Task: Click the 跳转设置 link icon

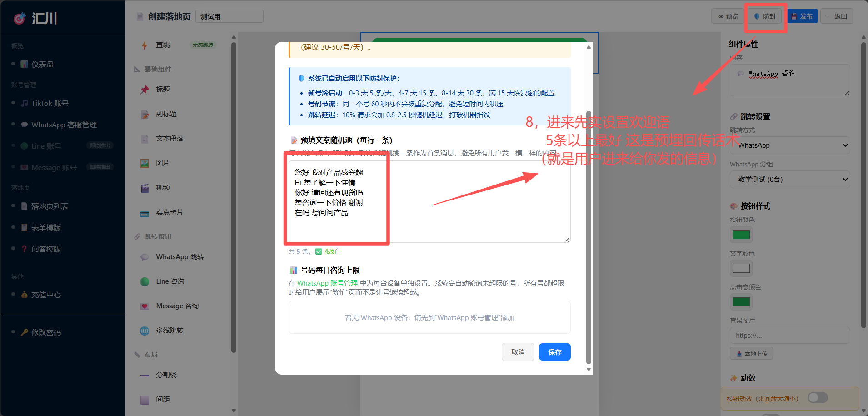Action: click(x=733, y=117)
